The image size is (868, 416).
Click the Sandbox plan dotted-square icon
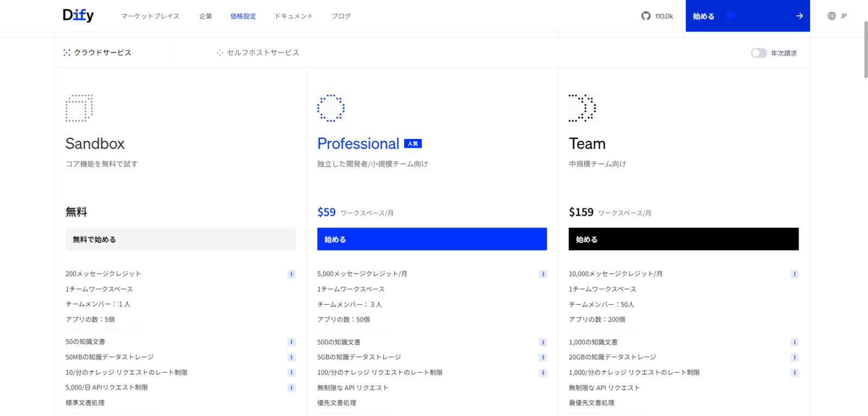point(79,108)
